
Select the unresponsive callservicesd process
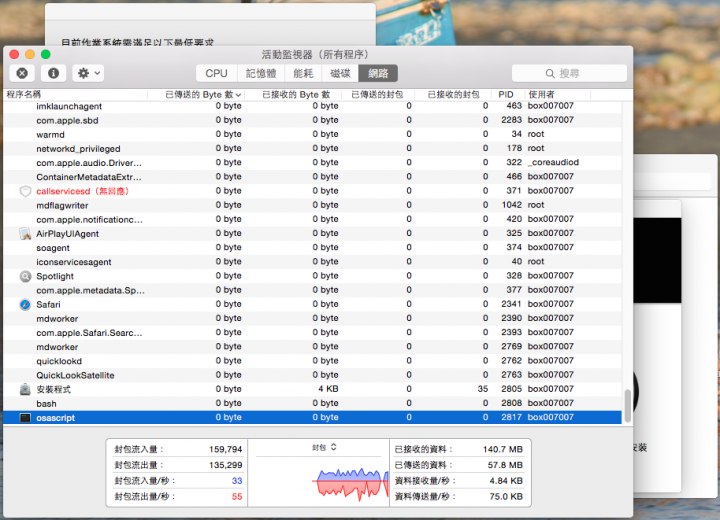point(312,191)
